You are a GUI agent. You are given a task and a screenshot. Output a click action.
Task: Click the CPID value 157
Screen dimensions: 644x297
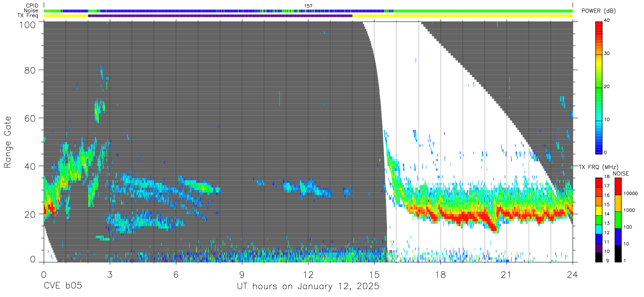tap(308, 6)
